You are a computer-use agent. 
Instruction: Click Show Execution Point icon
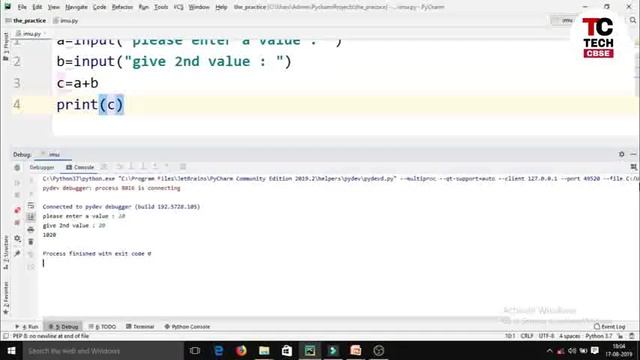(x=104, y=167)
